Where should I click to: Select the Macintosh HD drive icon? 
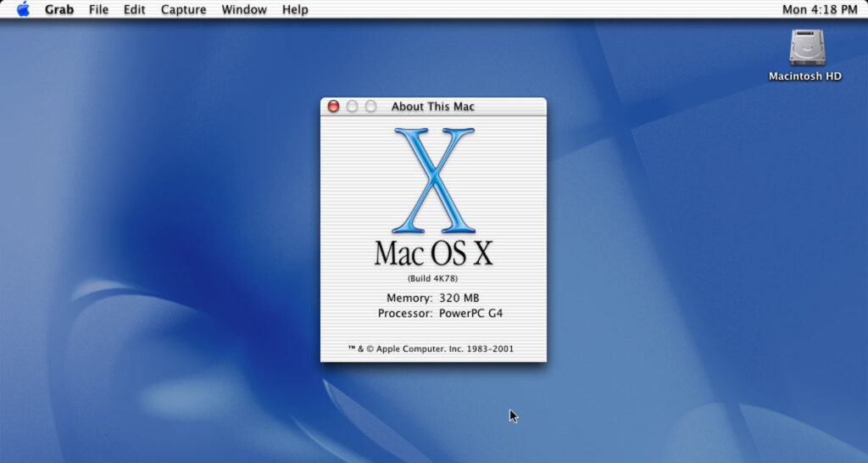pos(807,47)
